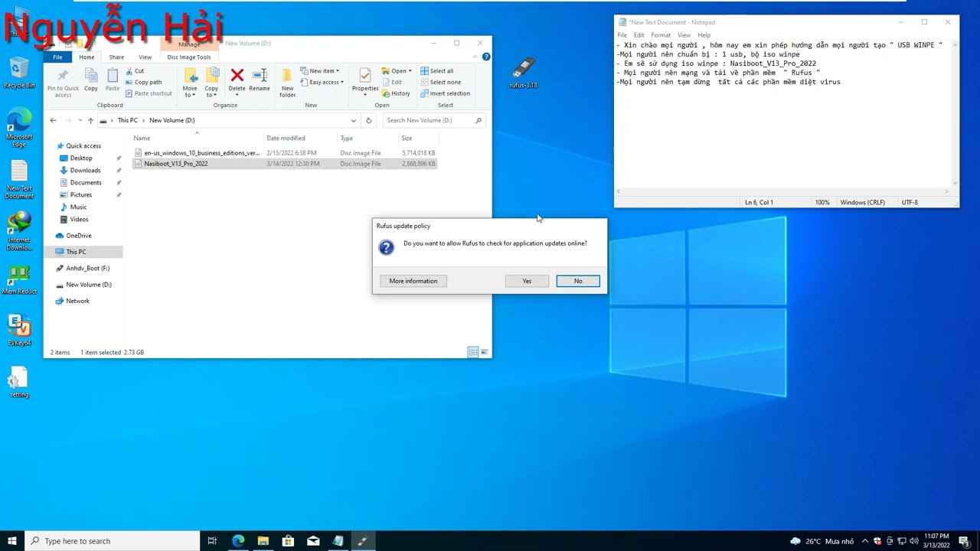Select Anhdv_Boot (F:) drive
Screen dimensions: 980x551
(x=87, y=268)
